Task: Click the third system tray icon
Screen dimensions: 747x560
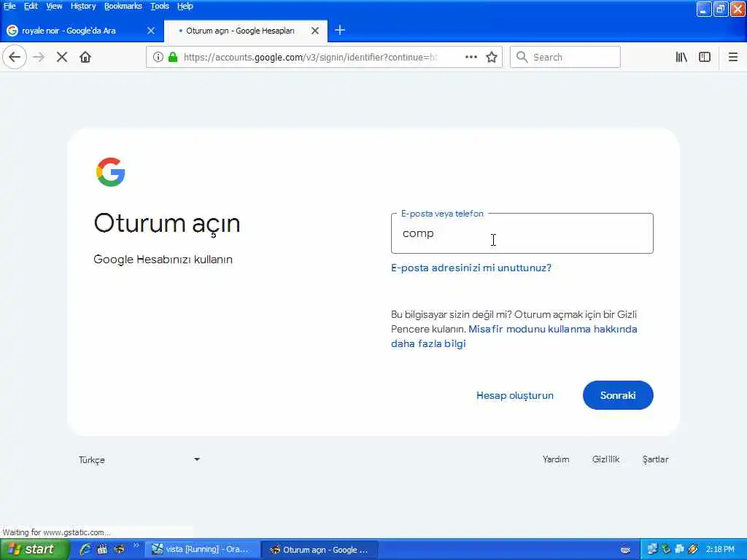Action: [680, 549]
